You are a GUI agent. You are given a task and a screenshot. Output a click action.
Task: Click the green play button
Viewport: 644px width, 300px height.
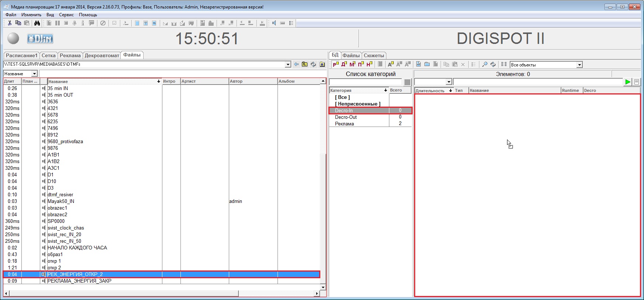pyautogui.click(x=628, y=82)
